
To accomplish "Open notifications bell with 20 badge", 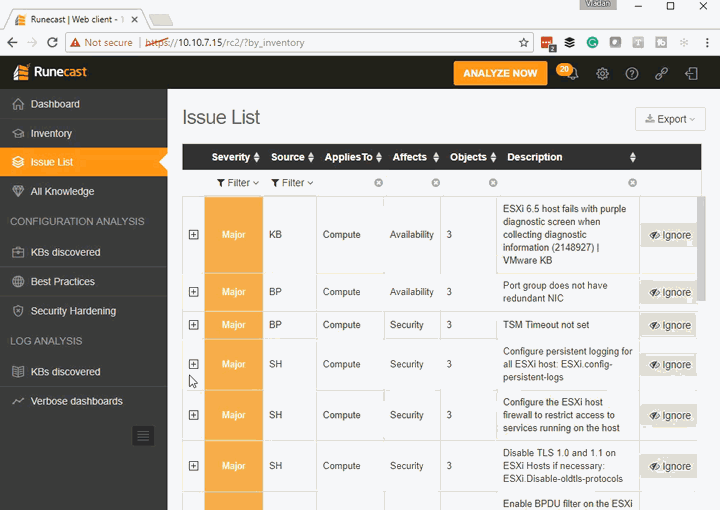I will click(568, 72).
